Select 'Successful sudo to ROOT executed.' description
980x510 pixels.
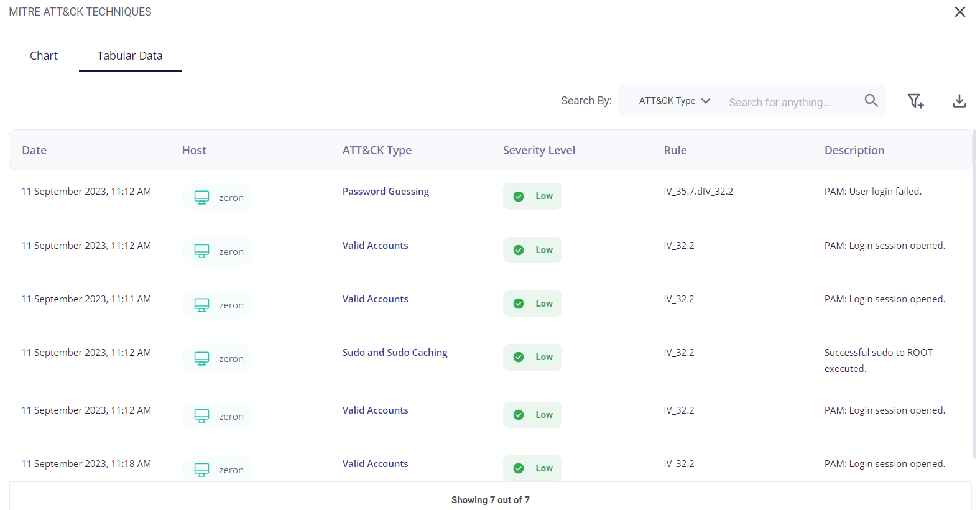(x=879, y=360)
